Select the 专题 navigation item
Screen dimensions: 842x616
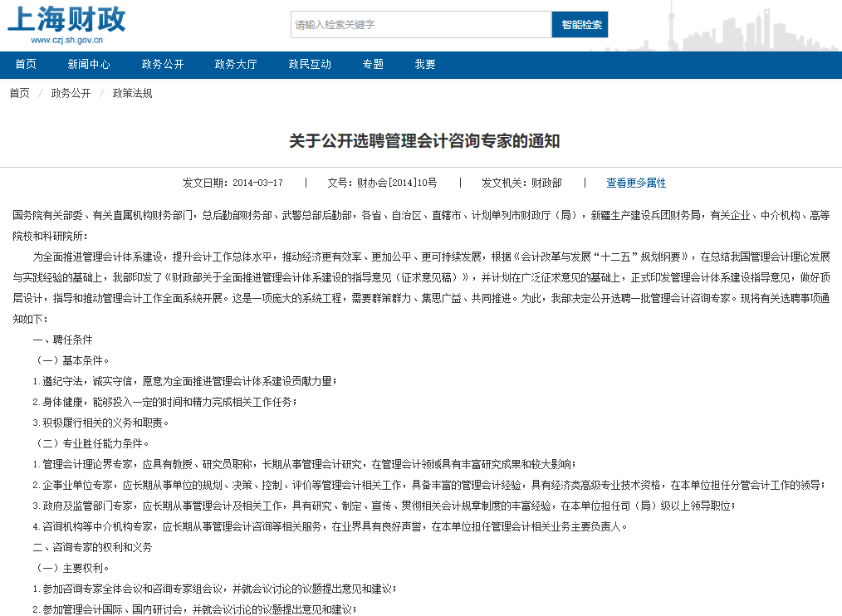373,65
